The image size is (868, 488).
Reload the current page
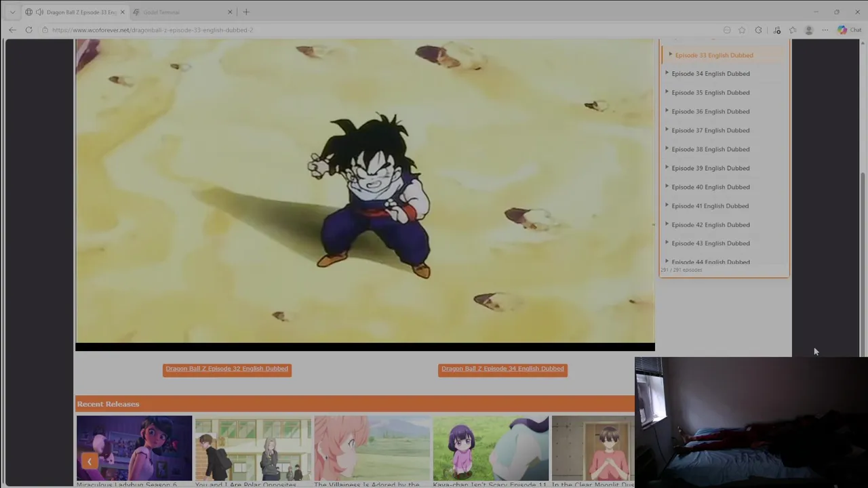click(x=28, y=30)
